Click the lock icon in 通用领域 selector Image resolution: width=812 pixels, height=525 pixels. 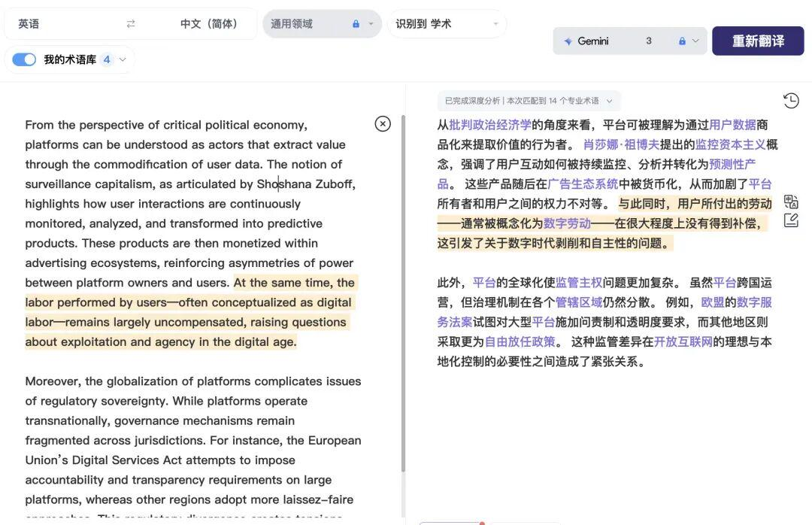click(356, 24)
